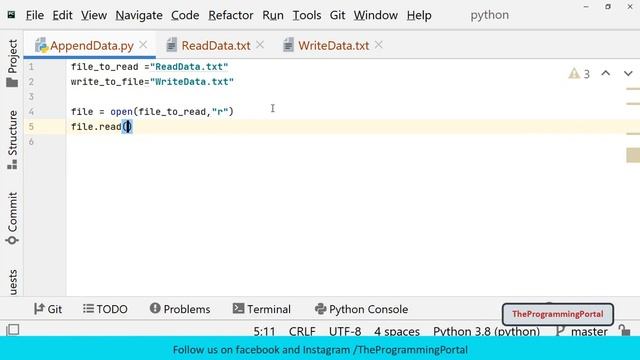Viewport: 640px width, 360px height.
Task: Open the Window menu
Action: (376, 15)
